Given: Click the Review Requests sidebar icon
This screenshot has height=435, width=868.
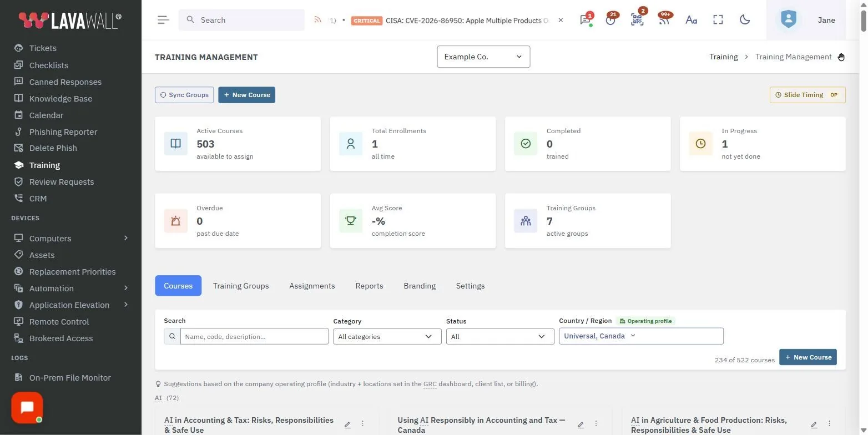Looking at the screenshot, I should (18, 181).
